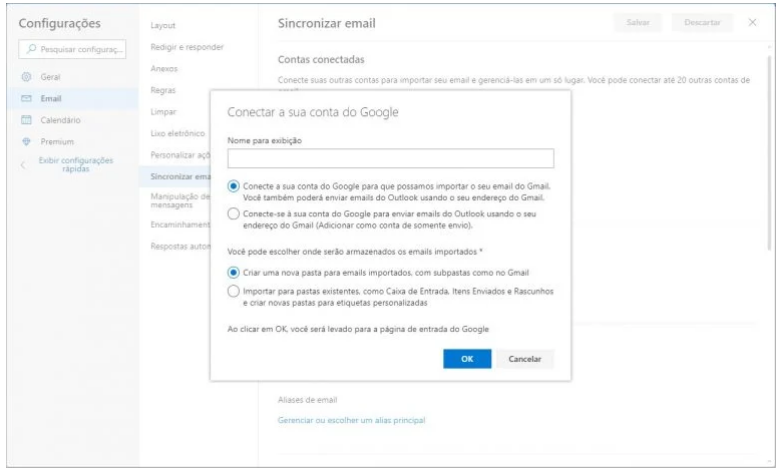Open Redigir e responder settings

point(185,47)
